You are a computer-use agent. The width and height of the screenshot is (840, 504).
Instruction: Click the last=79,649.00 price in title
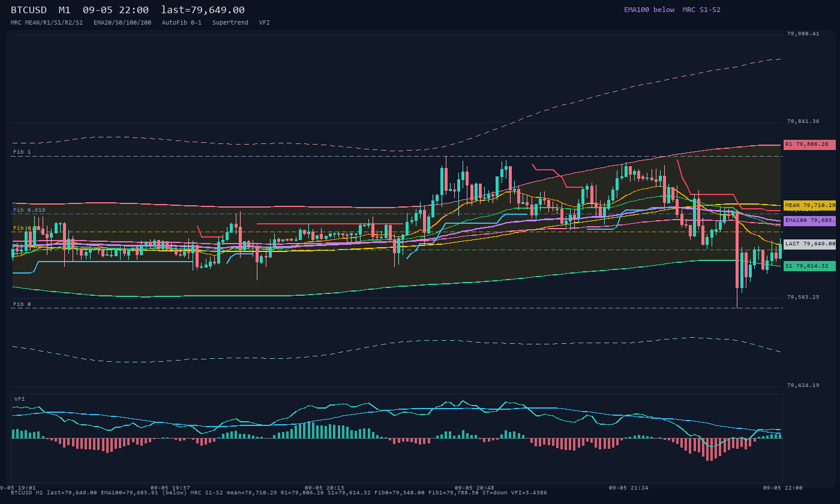(x=203, y=10)
